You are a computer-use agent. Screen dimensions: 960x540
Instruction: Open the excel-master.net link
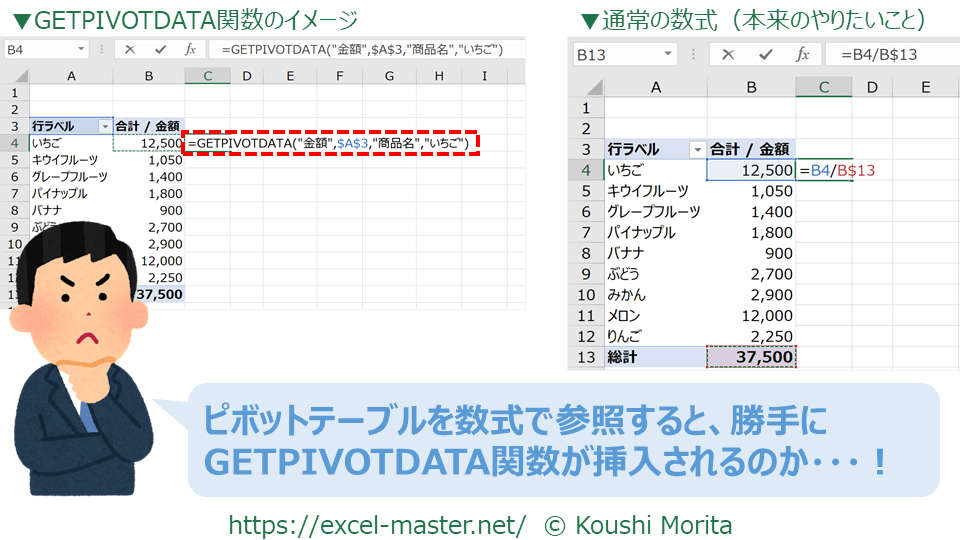coord(377,524)
